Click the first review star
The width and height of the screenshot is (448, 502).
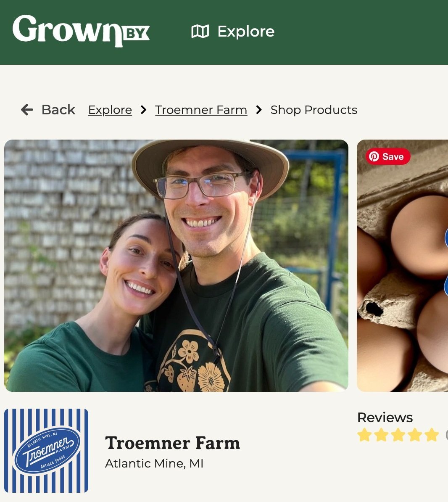[x=364, y=435]
